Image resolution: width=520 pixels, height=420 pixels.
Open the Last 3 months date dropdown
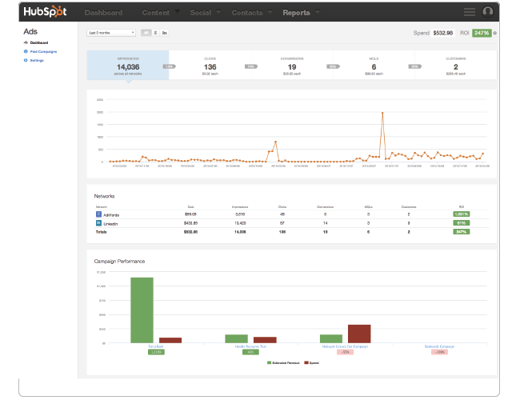(111, 33)
